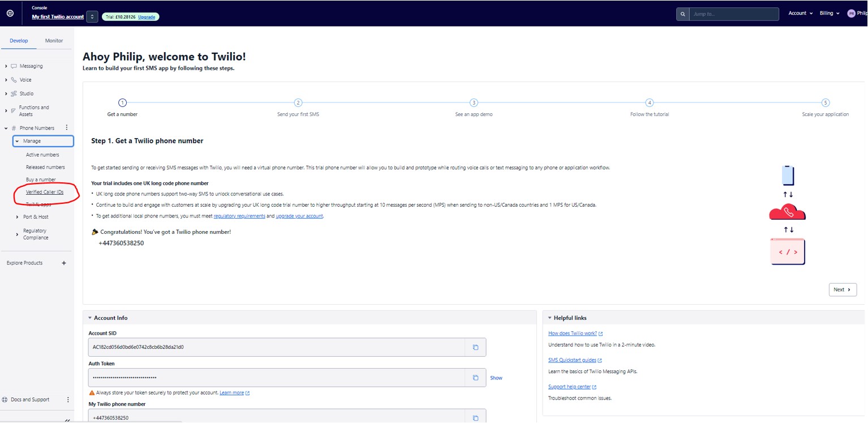Click the Auth Token masked field

tap(277, 378)
